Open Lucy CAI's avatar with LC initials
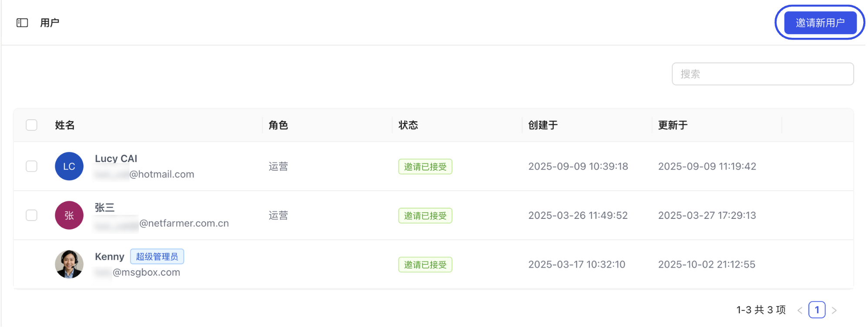Image resolution: width=868 pixels, height=327 pixels. click(69, 167)
